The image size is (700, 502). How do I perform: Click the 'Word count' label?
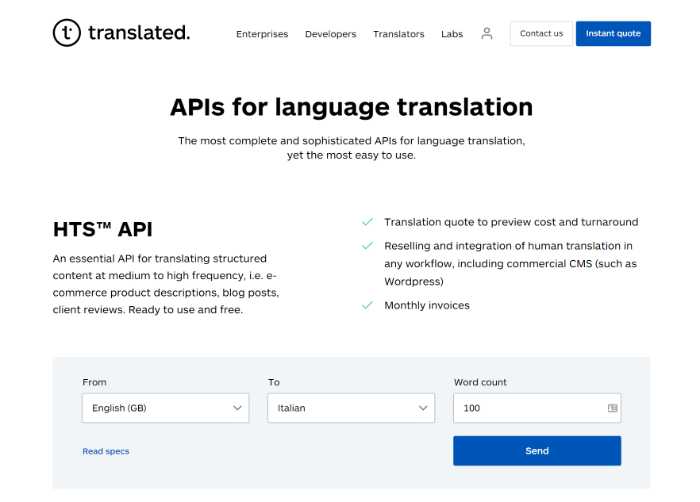[x=480, y=382]
